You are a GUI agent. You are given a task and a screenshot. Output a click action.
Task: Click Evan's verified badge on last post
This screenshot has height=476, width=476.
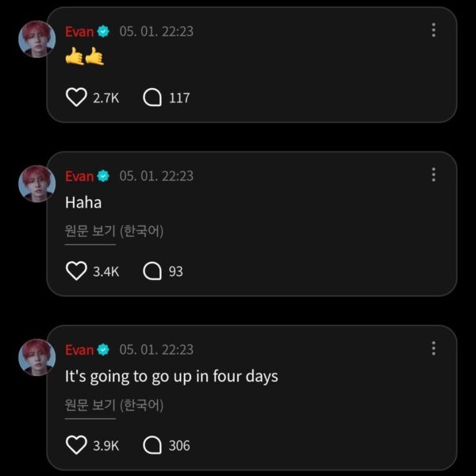pyautogui.click(x=103, y=350)
